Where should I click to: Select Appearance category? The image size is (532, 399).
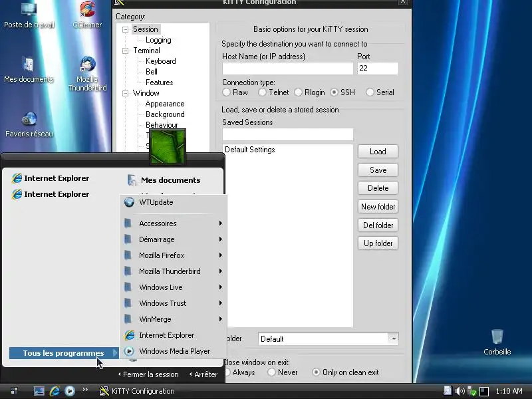(165, 104)
